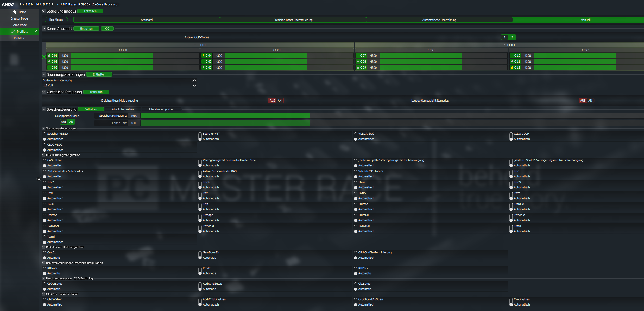Toggle Gleichzeitiges Multithreading AUS/AN switch

point(276,101)
